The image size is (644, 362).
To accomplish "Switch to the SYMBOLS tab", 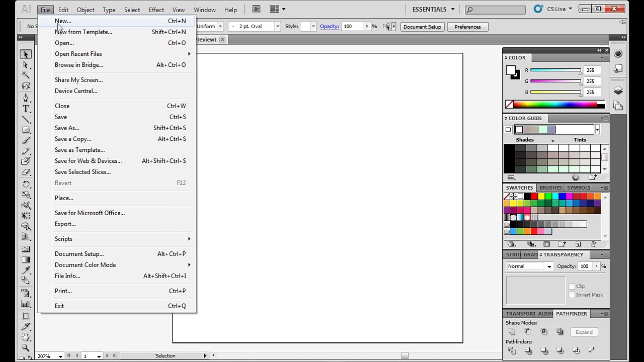I will pos(579,188).
